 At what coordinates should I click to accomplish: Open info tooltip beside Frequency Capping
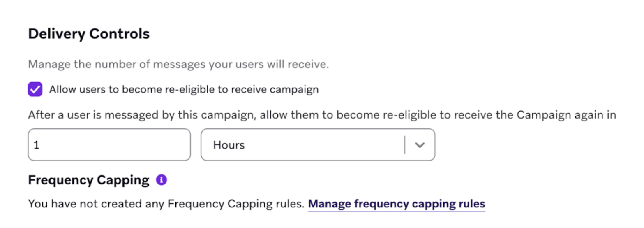pyautogui.click(x=162, y=180)
